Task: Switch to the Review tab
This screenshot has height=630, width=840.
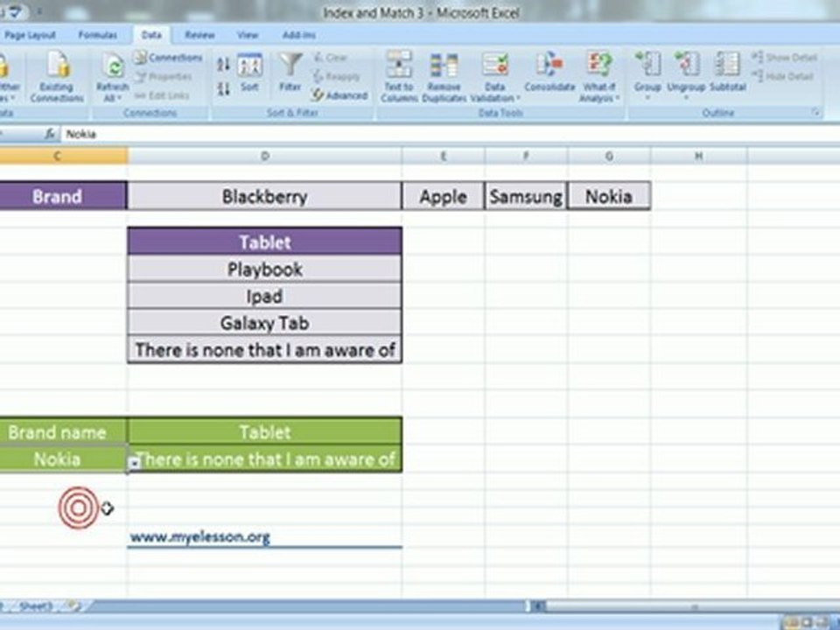Action: point(199,35)
